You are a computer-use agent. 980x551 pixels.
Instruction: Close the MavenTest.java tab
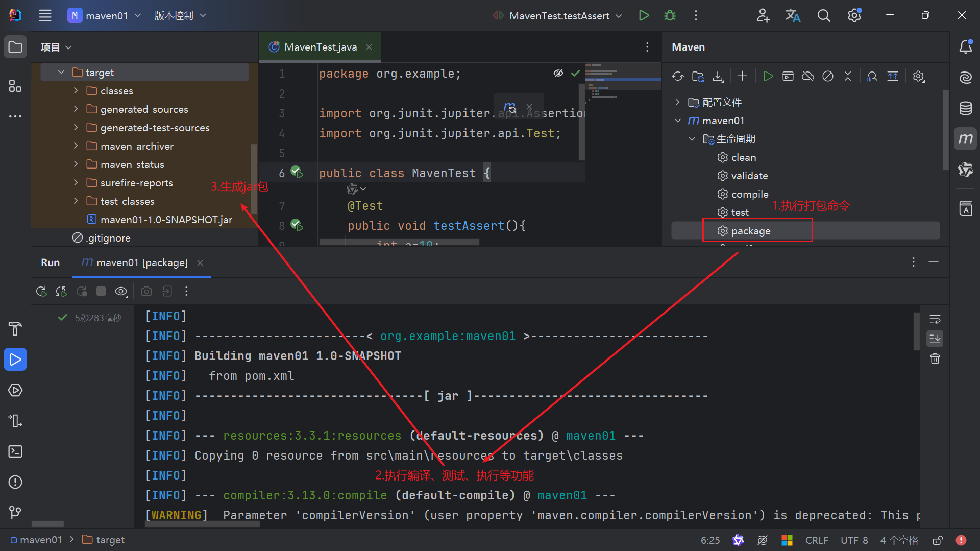tap(369, 47)
